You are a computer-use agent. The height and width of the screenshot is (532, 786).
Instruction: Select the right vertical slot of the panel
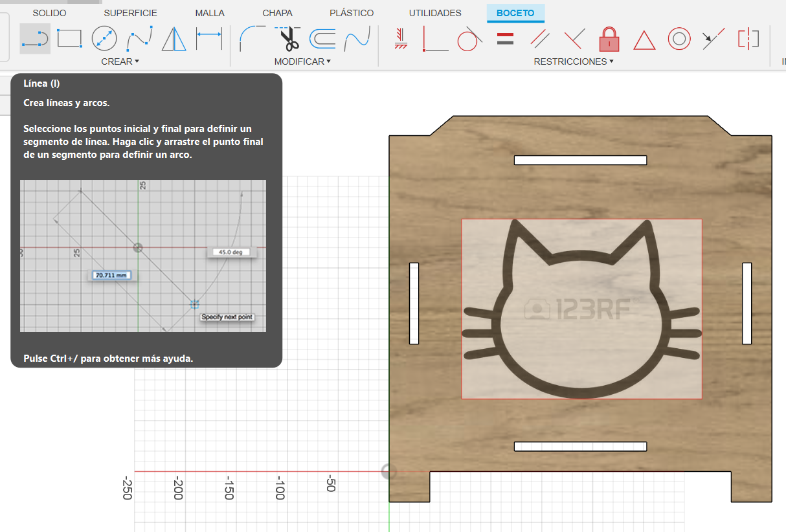point(747,303)
